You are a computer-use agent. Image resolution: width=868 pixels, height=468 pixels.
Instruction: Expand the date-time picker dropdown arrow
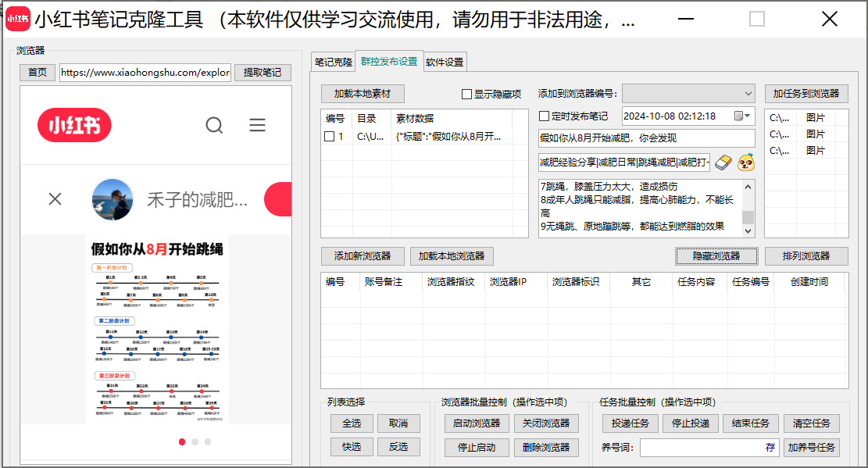click(748, 116)
